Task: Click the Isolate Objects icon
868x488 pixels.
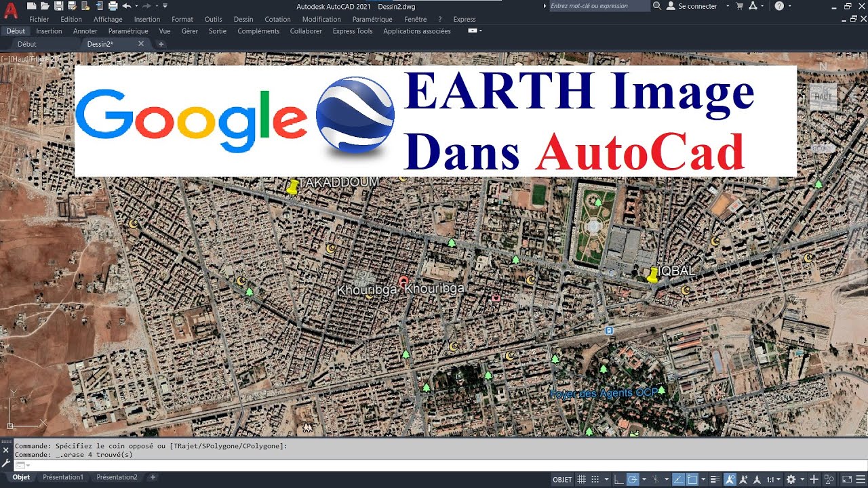Action: tap(829, 479)
